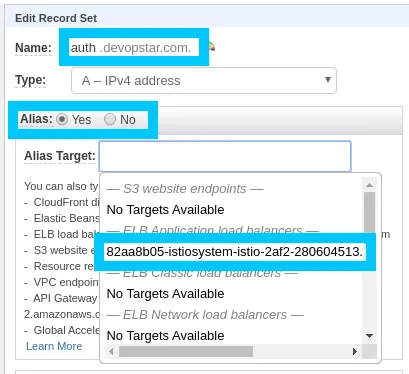Screen dimensions: 409x374
Task: Choose 82aa8b05-istiosystem-istio load balancer target
Action: point(235,252)
